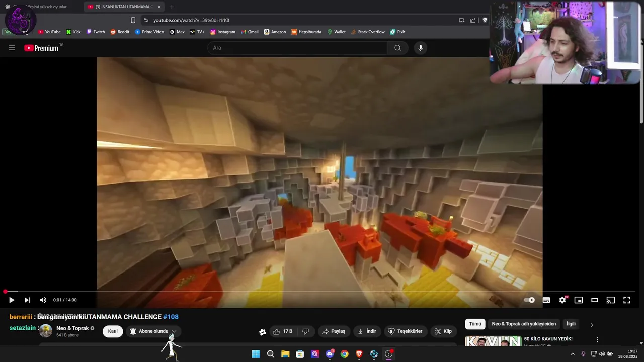This screenshot has height=362, width=644.
Task: Open site settings icon in address bar
Action: (146, 20)
